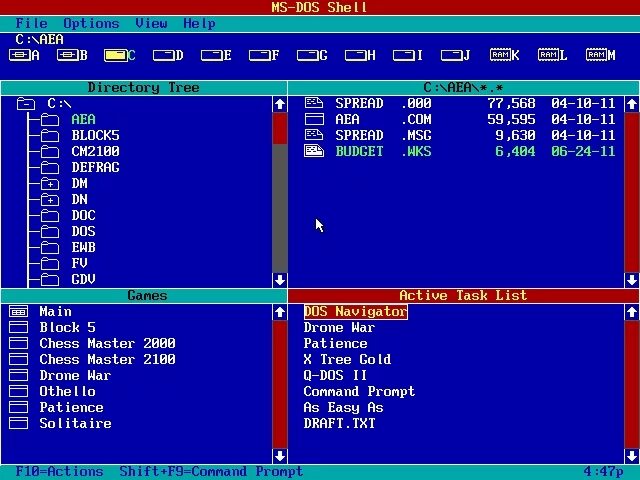Select floppy drive A icon
Image resolution: width=640 pixels, height=480 pixels.
[24, 55]
